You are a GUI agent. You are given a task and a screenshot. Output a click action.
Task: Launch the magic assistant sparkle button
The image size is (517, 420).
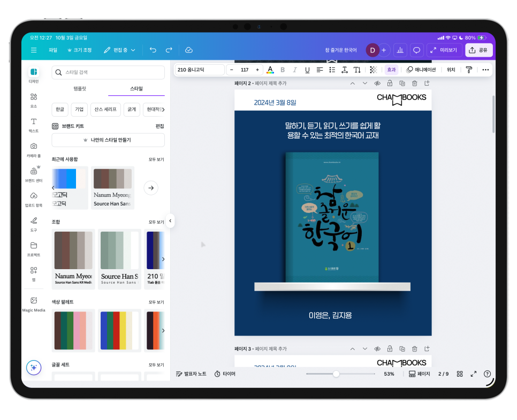pyautogui.click(x=34, y=368)
